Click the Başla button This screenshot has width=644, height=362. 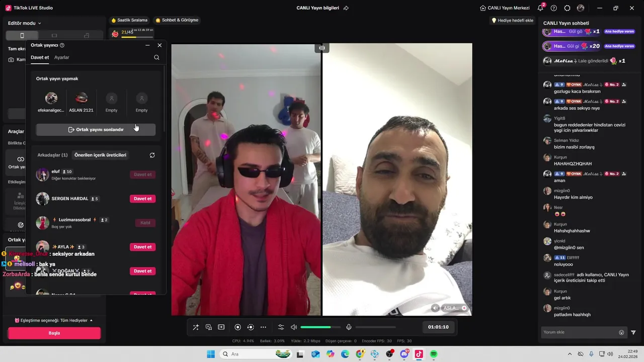[x=54, y=333]
